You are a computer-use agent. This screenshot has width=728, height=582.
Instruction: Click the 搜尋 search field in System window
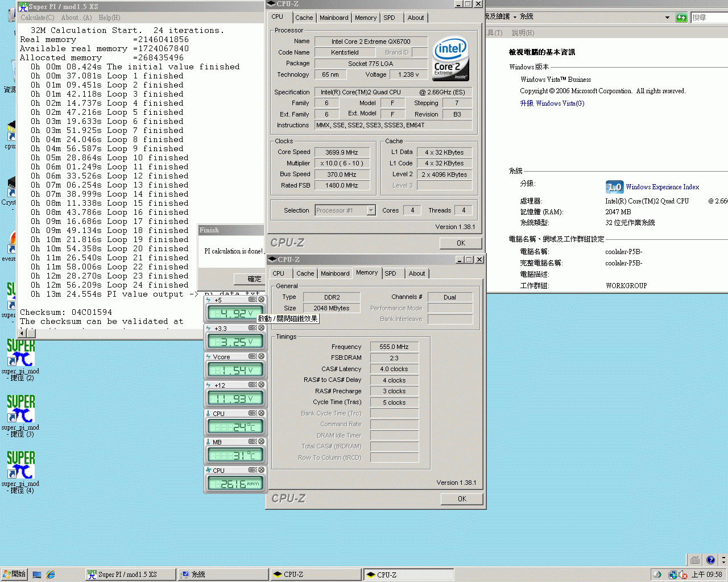click(x=709, y=18)
